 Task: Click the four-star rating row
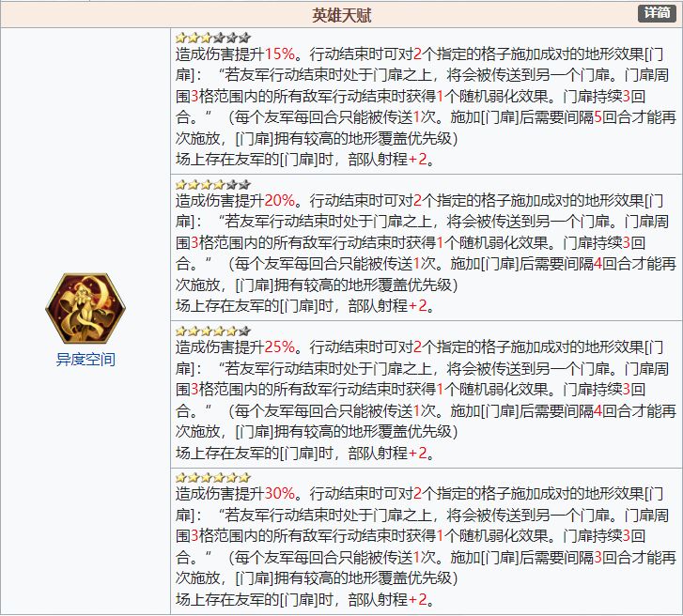213,185
